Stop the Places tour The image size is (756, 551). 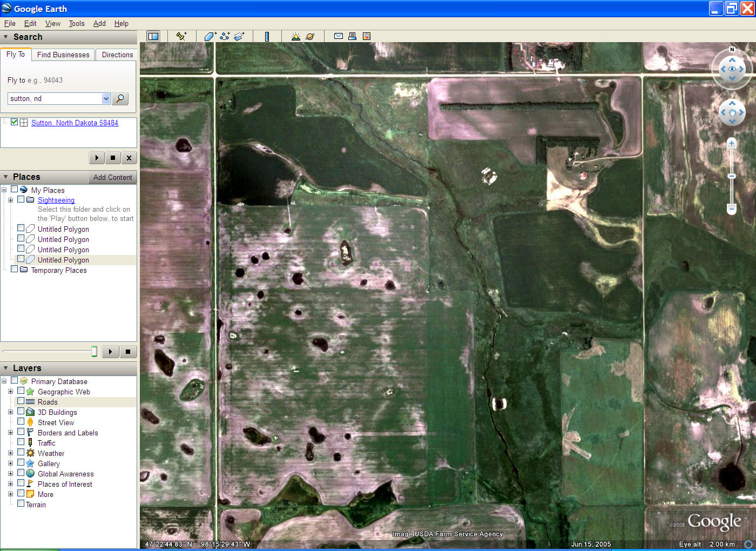pyautogui.click(x=128, y=352)
